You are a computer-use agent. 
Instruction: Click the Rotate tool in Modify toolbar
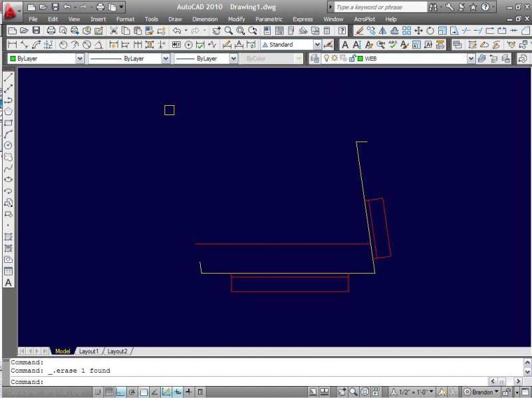pos(430,31)
